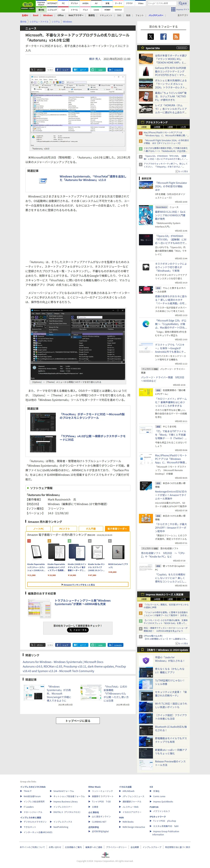Image resolution: width=210 pixels, height=868 pixels.
Task: Open ranking item 1 about Windows App
Action: (x=166, y=134)
